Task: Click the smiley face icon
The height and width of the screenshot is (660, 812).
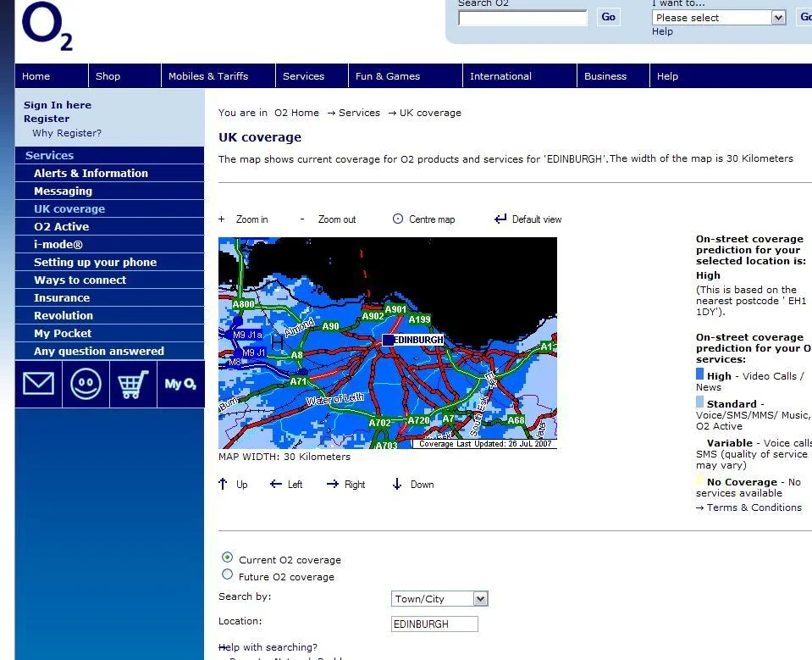Action: point(86,384)
